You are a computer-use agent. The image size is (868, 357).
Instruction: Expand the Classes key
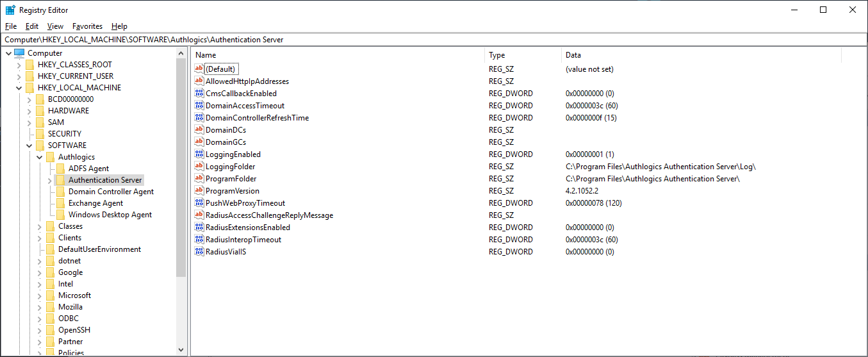39,226
